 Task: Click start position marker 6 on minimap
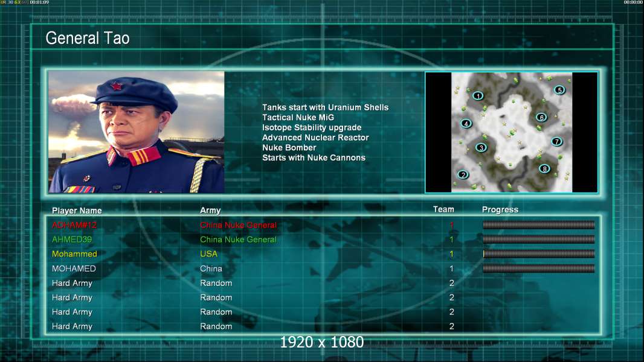pos(541,118)
